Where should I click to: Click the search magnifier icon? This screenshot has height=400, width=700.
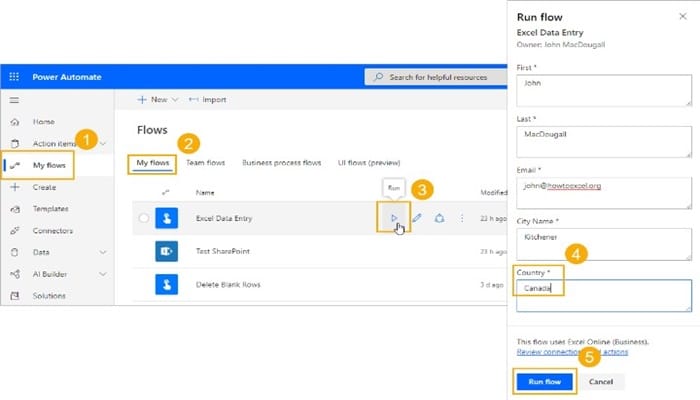point(378,77)
